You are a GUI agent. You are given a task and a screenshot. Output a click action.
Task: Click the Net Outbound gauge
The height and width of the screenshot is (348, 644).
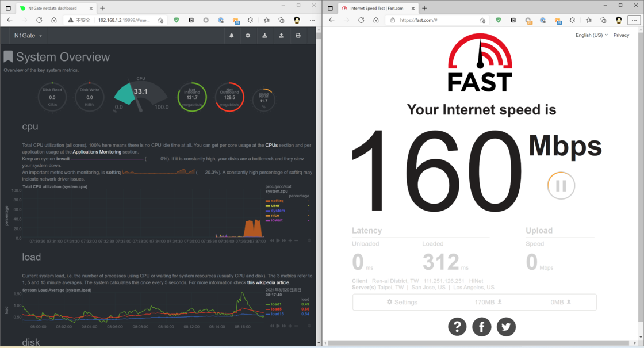click(x=229, y=97)
